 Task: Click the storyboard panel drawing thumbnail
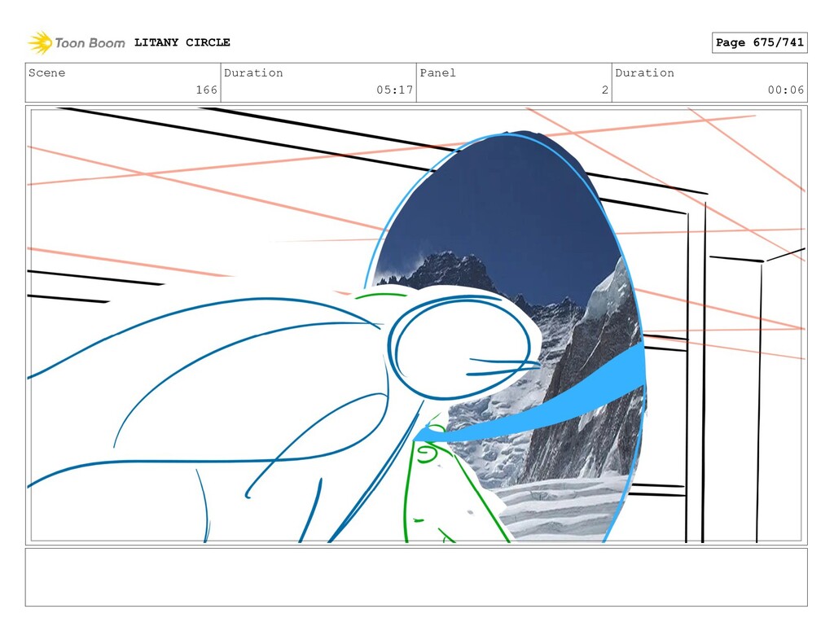click(x=416, y=326)
